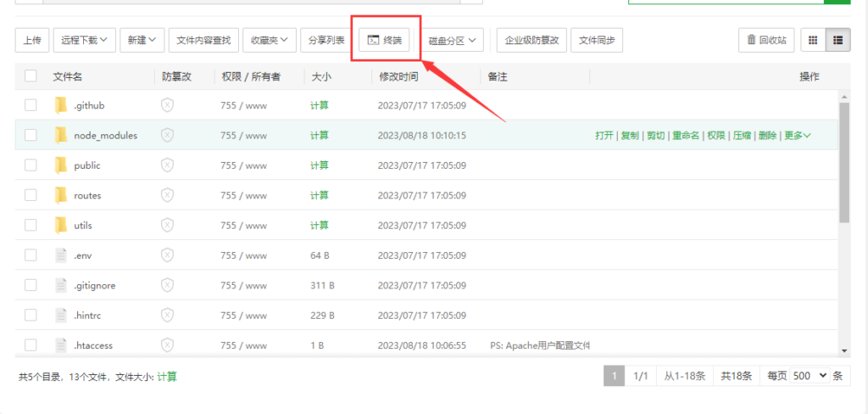Click the .github folder icon
The width and height of the screenshot is (868, 414).
pos(61,104)
